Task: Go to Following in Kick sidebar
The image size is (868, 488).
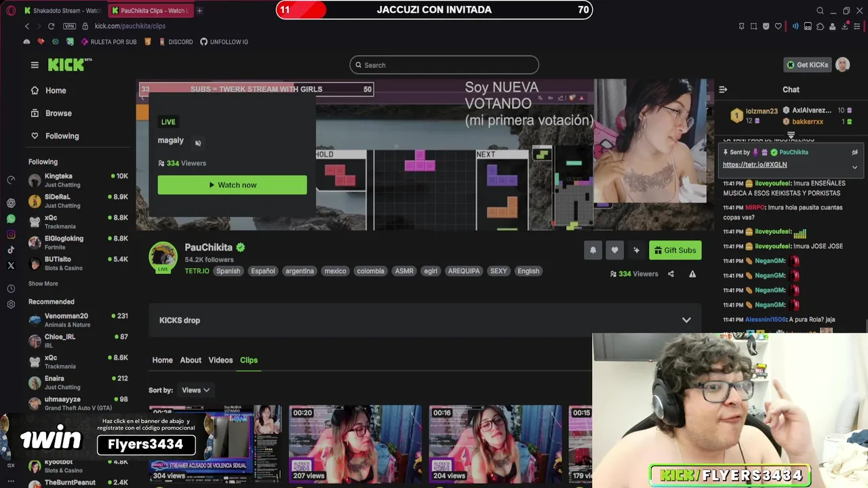Action: (x=54, y=136)
